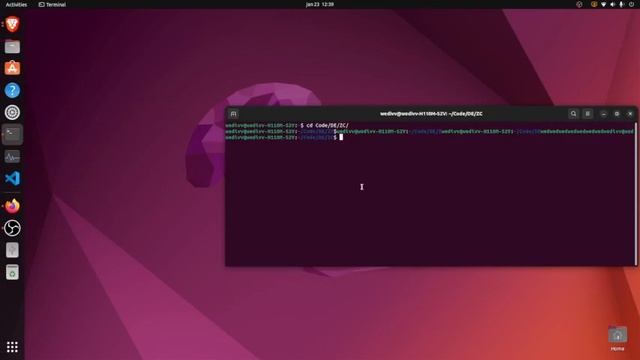Open the power menu icon
Screen dimensions: 640x360
pyautogui.click(x=631, y=4)
